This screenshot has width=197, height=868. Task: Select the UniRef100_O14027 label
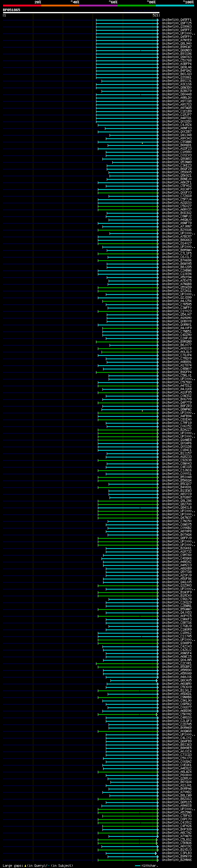pos(176,243)
